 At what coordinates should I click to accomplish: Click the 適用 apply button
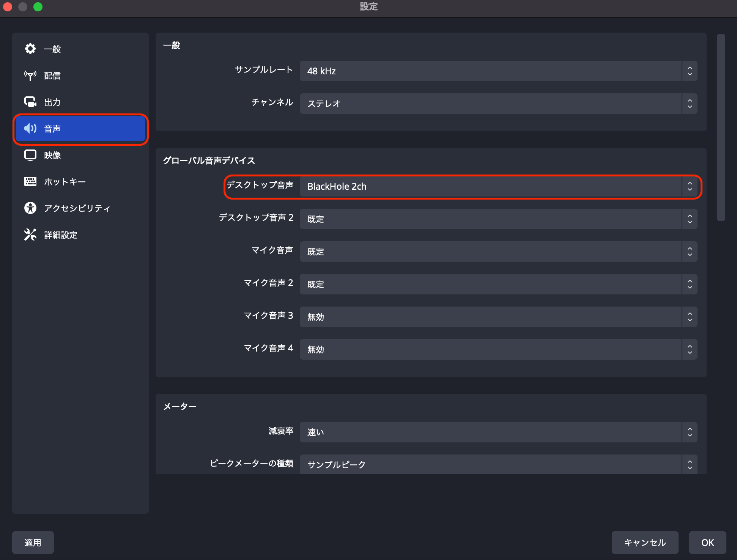click(x=33, y=543)
